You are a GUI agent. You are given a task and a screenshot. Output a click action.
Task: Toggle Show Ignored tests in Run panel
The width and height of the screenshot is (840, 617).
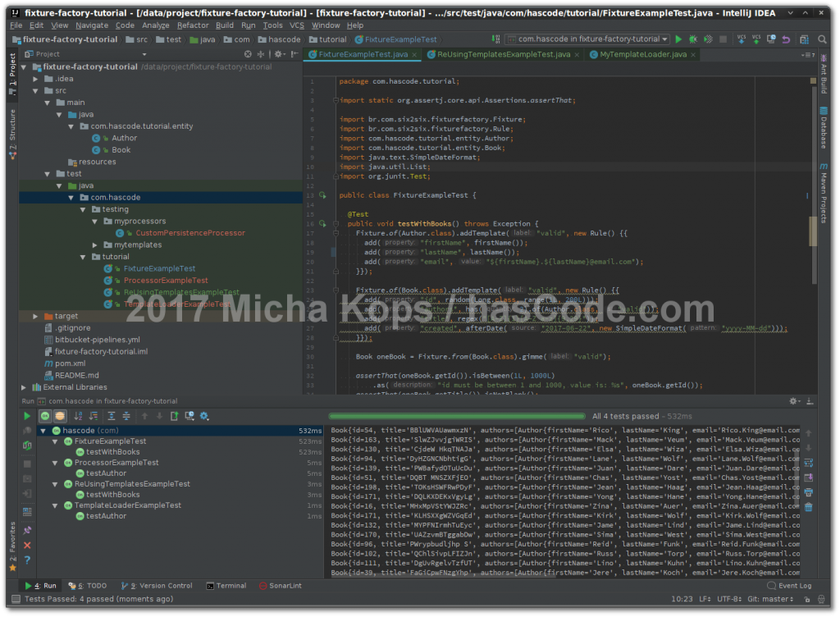coord(60,416)
